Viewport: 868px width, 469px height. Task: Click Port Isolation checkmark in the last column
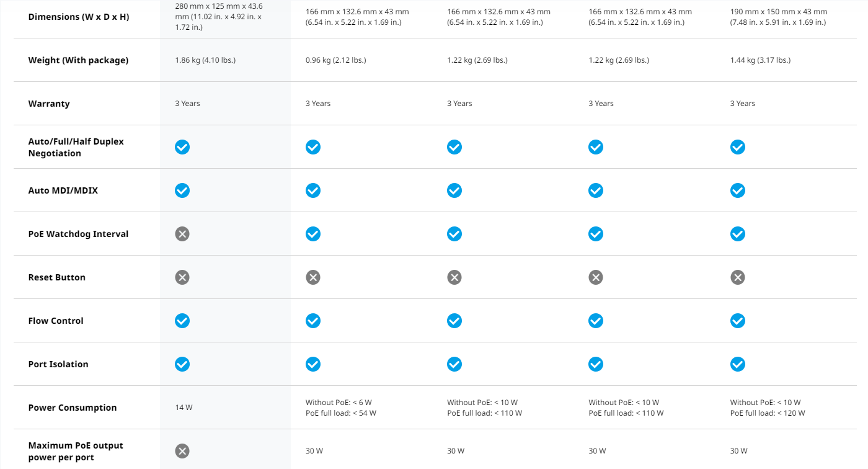(737, 364)
